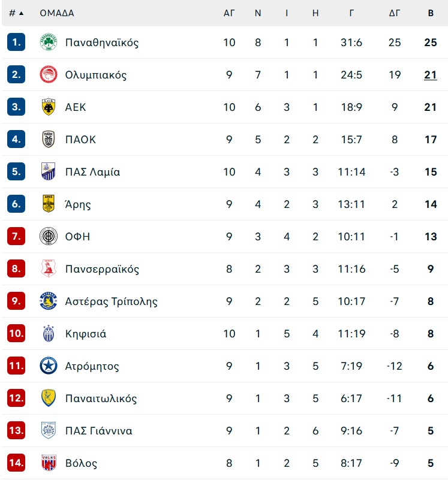This screenshot has width=448, height=480.
Task: Click Ολυμπιακός underlined 21 points
Action: point(431,75)
